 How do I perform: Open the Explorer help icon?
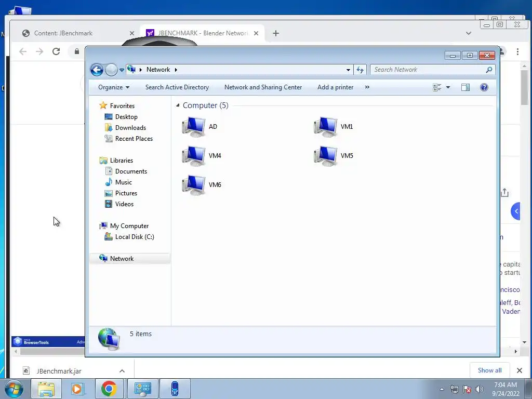tap(484, 87)
